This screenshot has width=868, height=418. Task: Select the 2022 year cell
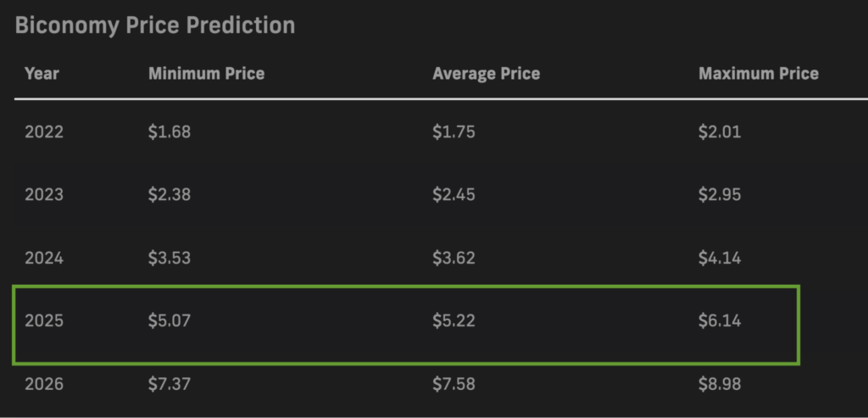coord(44,131)
